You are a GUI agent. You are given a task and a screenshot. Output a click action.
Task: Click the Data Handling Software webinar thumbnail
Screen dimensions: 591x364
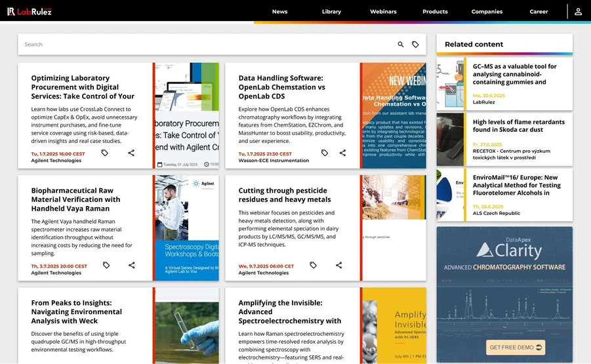click(x=394, y=115)
